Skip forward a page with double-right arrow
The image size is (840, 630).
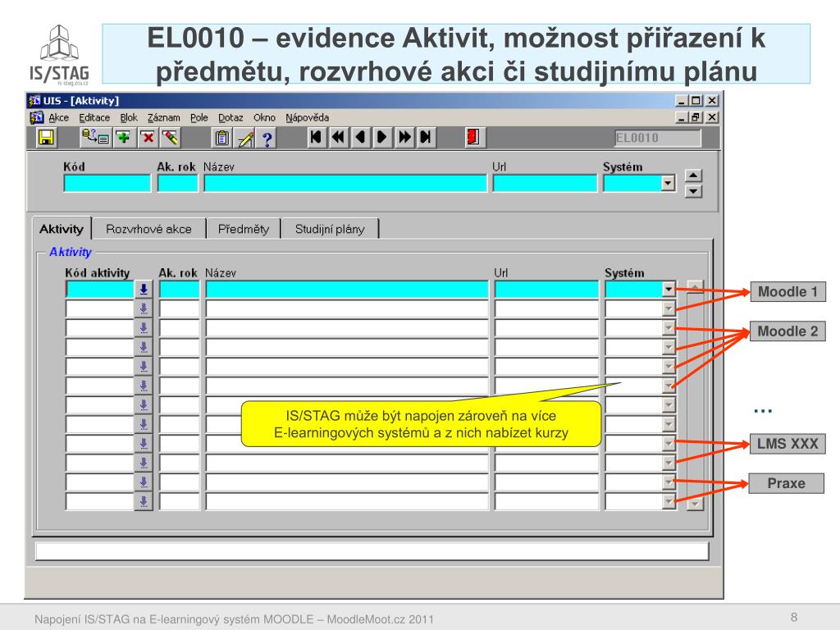pos(404,137)
